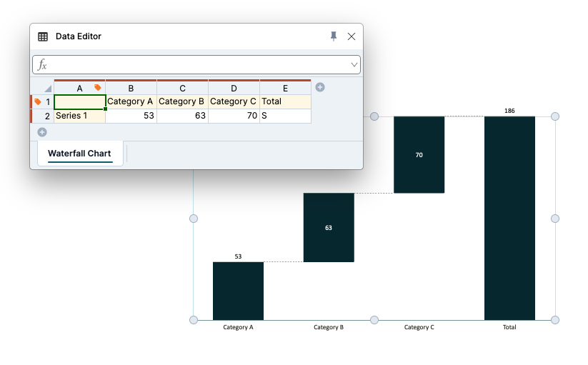Click the 'Category A' axis label
The image size is (588, 365).
(x=238, y=327)
